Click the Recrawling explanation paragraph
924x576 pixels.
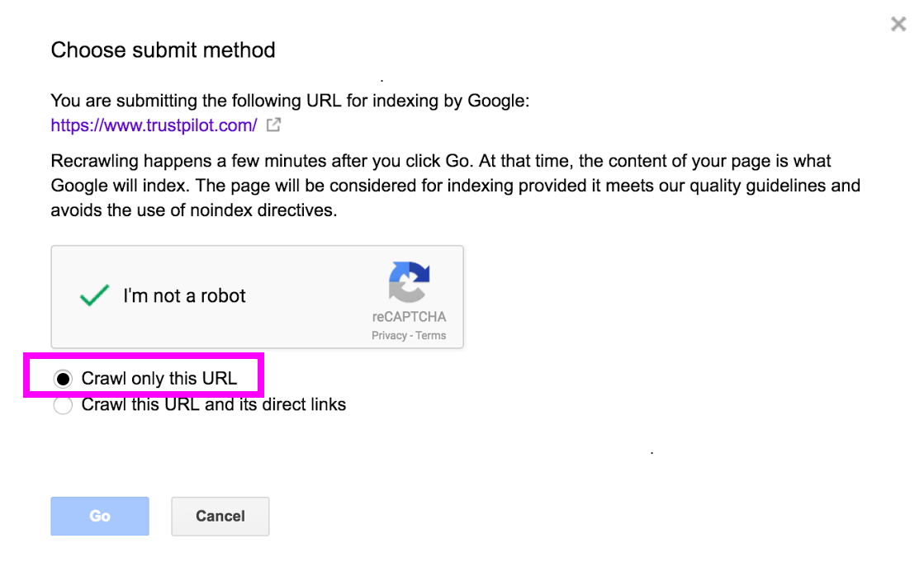455,186
